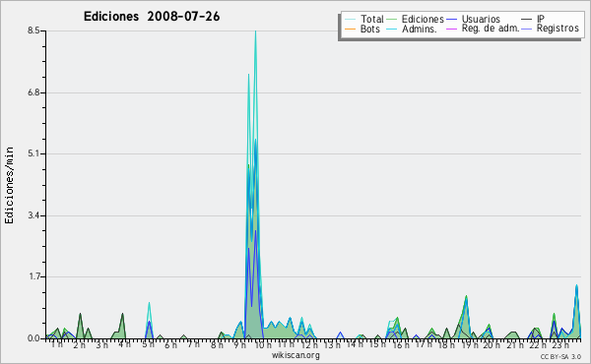Image resolution: width=591 pixels, height=364 pixels.
Task: Click the 10 h axis label
Action: 262,344
